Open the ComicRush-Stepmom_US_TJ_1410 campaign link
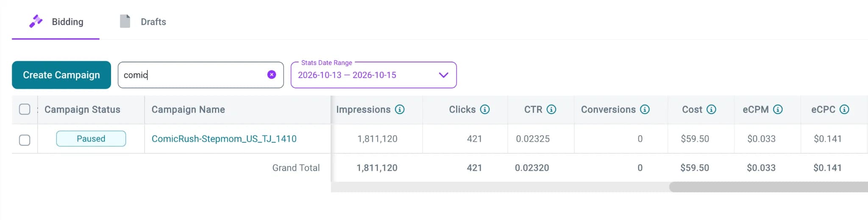This screenshot has height=220, width=868. click(224, 139)
